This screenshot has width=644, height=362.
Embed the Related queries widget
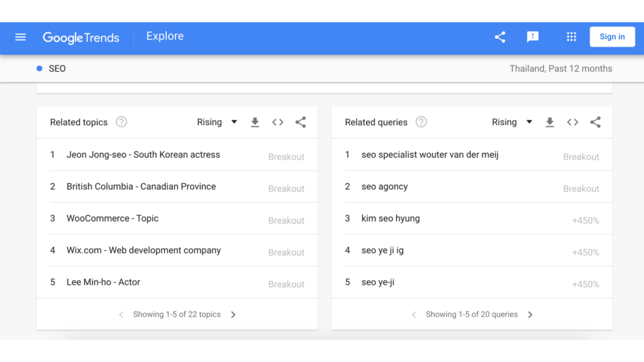[572, 123]
